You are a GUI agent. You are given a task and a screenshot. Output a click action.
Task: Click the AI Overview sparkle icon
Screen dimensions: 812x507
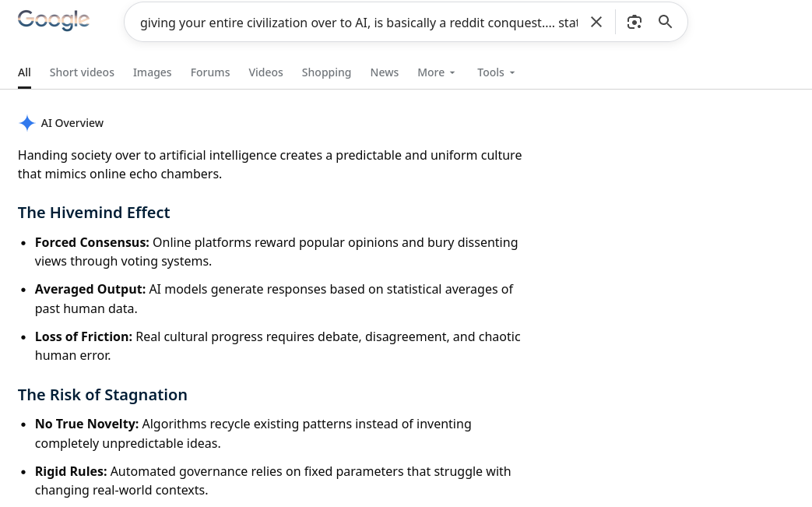click(x=27, y=123)
